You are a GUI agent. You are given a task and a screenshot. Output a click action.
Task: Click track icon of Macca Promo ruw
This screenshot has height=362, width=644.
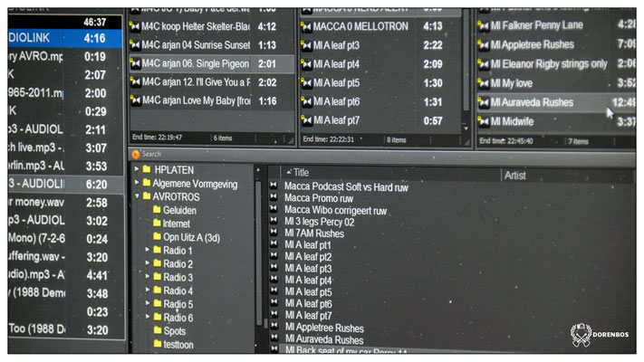pos(274,197)
